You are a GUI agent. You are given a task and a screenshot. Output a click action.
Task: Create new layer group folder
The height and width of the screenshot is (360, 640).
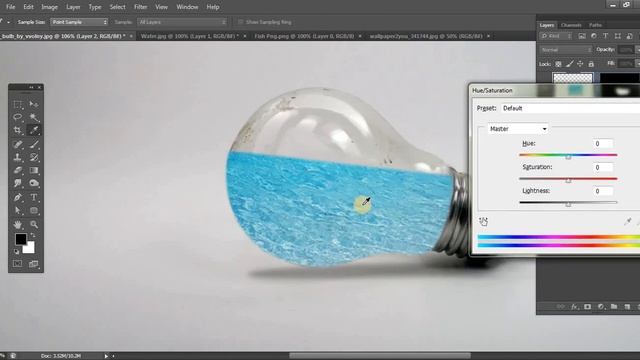614,307
